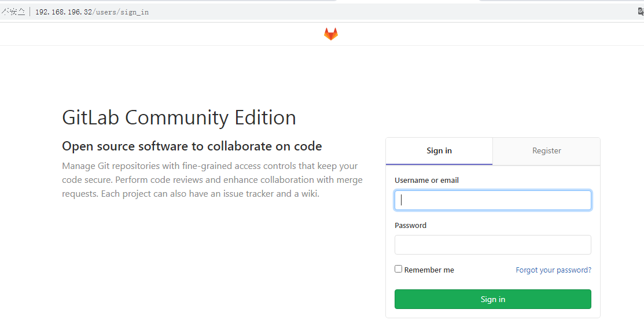
Task: Click the Remember me label text
Action: (x=429, y=270)
